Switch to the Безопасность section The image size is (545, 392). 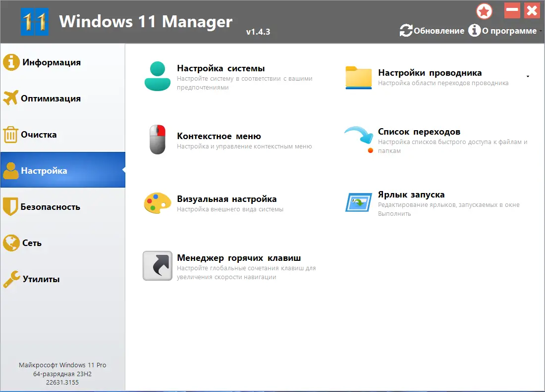(x=63, y=207)
